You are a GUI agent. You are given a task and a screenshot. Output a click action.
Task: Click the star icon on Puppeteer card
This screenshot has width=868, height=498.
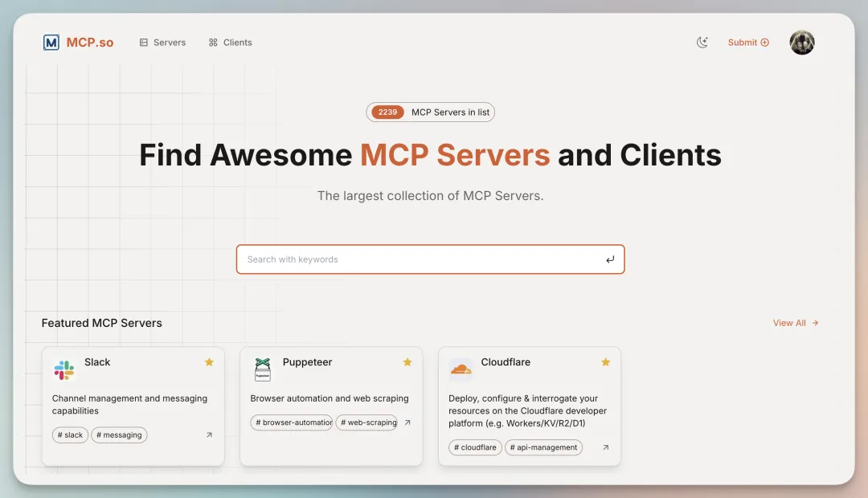(407, 362)
